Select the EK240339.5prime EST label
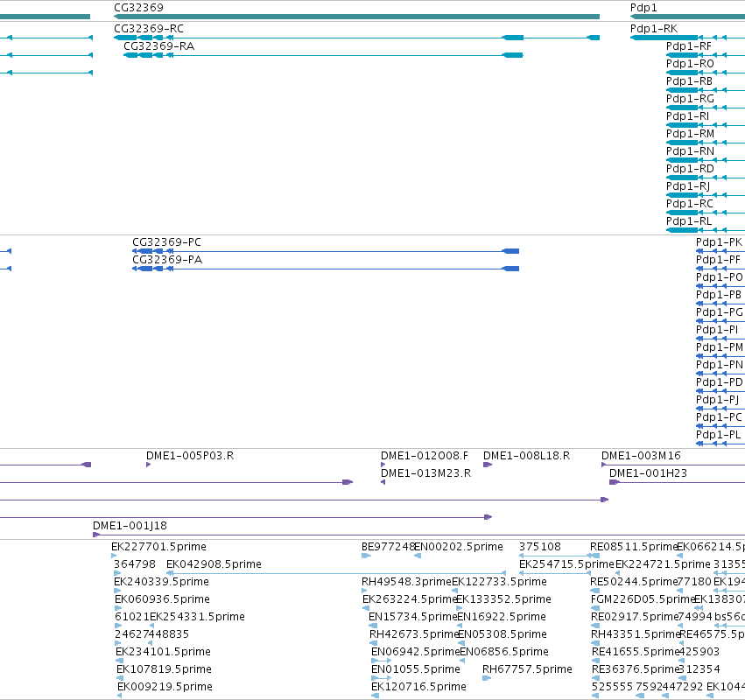This screenshot has width=745, height=700. point(162,582)
